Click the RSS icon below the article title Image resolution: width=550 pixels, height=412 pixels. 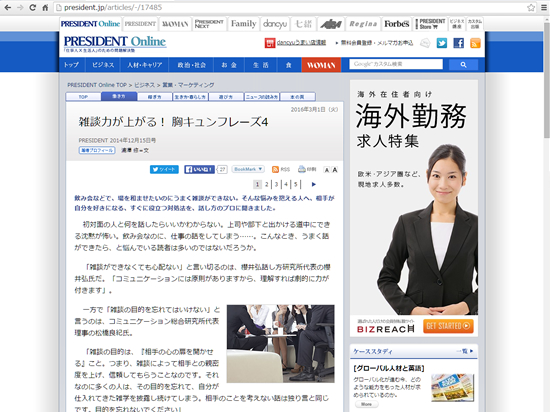[x=281, y=169]
